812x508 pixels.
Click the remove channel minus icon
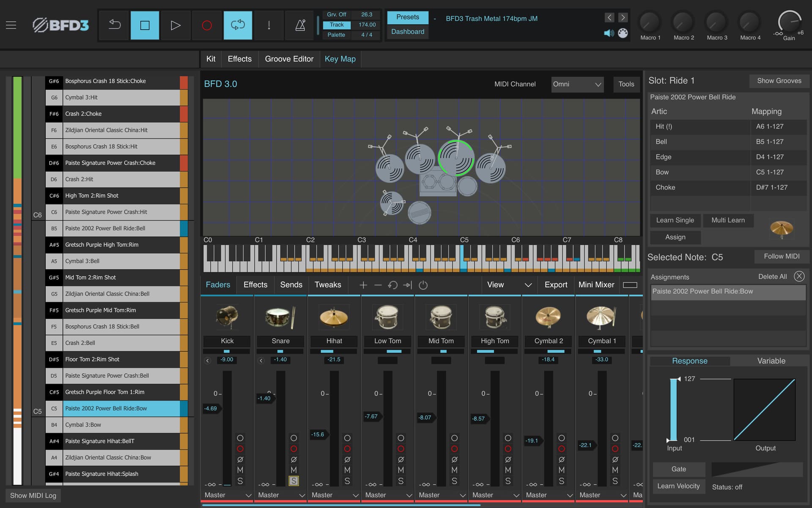378,285
